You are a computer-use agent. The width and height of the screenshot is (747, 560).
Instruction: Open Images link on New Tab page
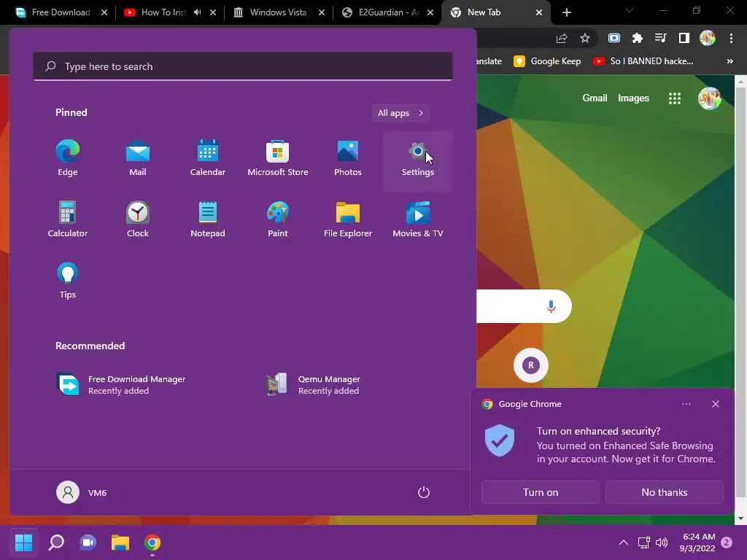(x=633, y=98)
